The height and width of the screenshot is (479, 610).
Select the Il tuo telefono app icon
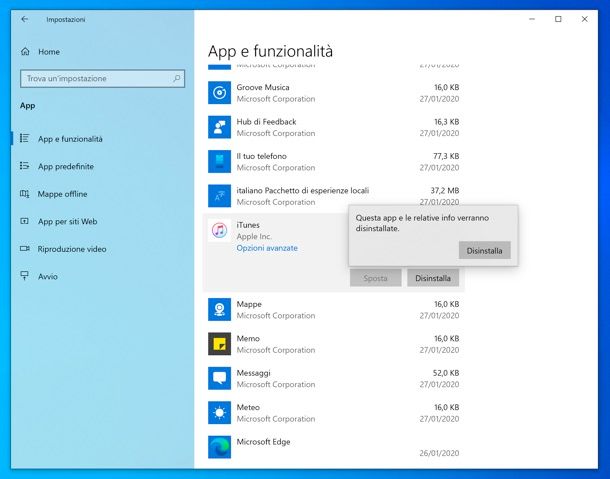click(219, 161)
